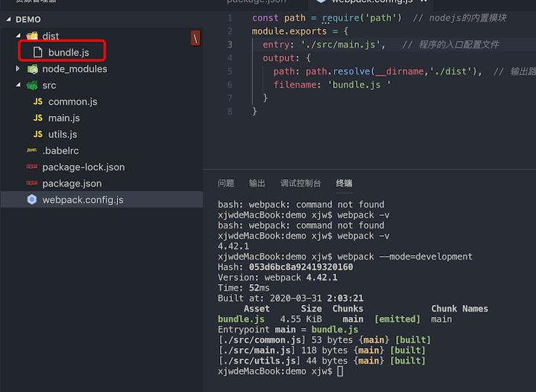The width and height of the screenshot is (536, 392).
Task: Click the 'Entrypoint main = bundle.js' line
Action: pyautogui.click(x=288, y=330)
